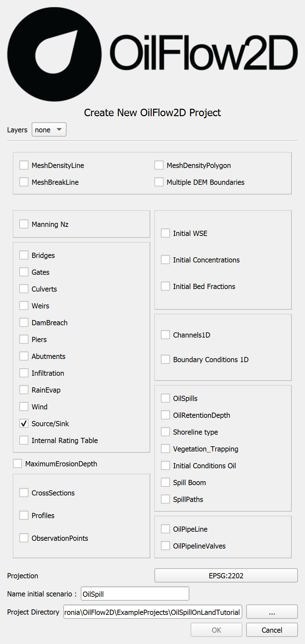Check the OilRetentionDepth option
The height and width of the screenshot is (644, 305).
165,415
